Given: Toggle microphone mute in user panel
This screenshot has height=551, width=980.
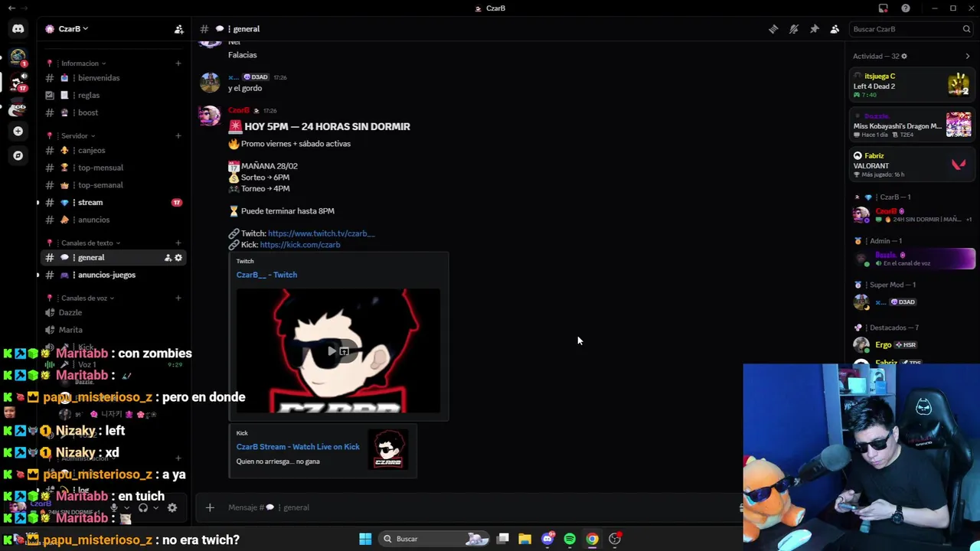Looking at the screenshot, I should (114, 507).
